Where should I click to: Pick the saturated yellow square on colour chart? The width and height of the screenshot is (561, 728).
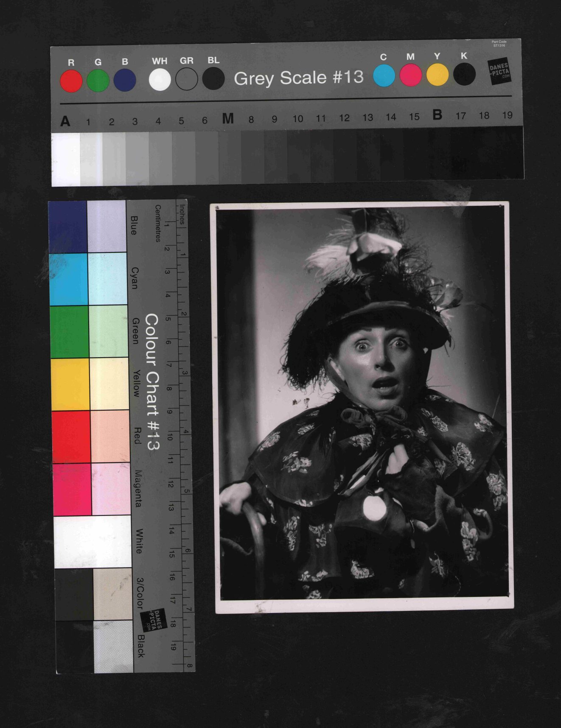(70, 384)
